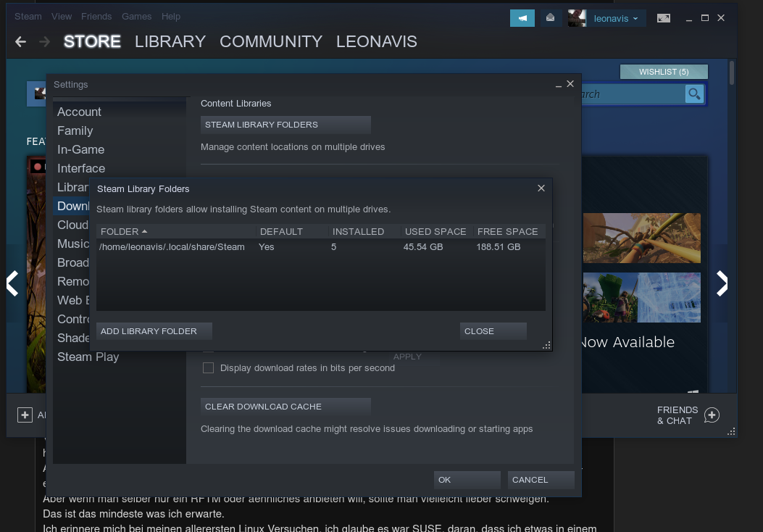This screenshot has width=763, height=532.
Task: Click the leonavis profile avatar
Action: click(x=577, y=18)
